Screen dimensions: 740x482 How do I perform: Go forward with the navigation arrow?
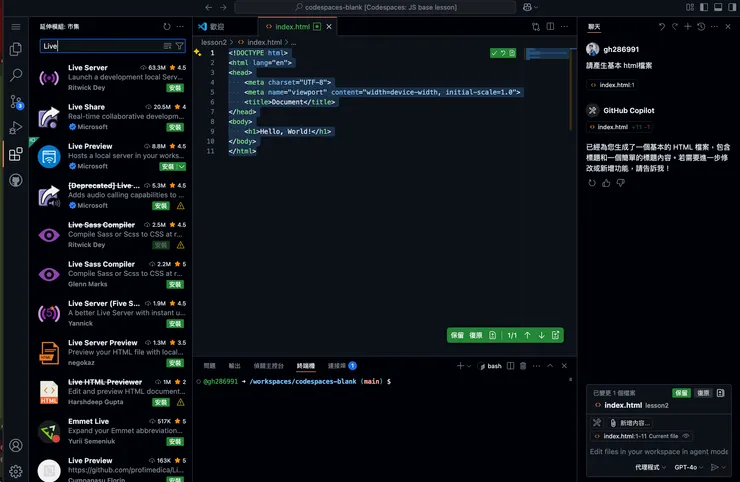223,7
